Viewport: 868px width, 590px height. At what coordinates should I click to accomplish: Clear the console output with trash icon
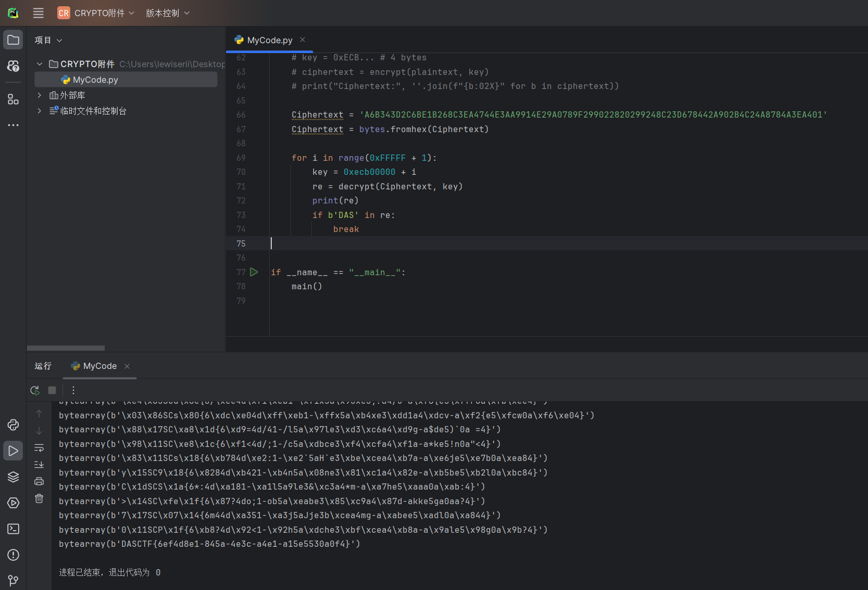click(x=39, y=498)
